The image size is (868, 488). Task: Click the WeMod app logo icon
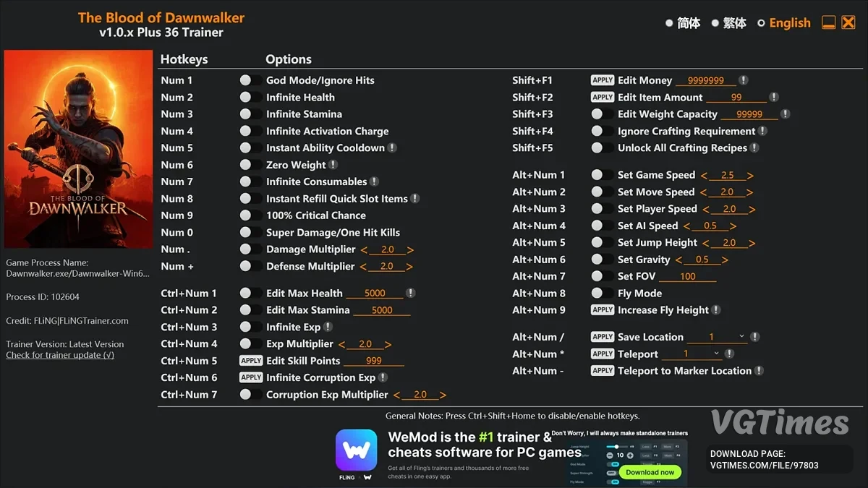[x=356, y=450]
